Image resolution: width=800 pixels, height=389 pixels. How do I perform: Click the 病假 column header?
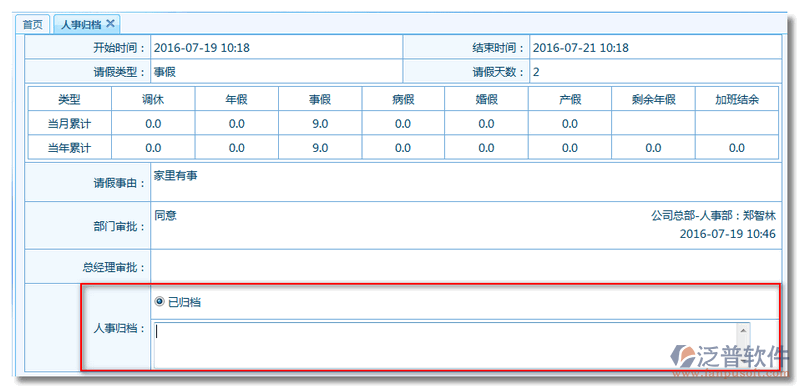coord(403,100)
